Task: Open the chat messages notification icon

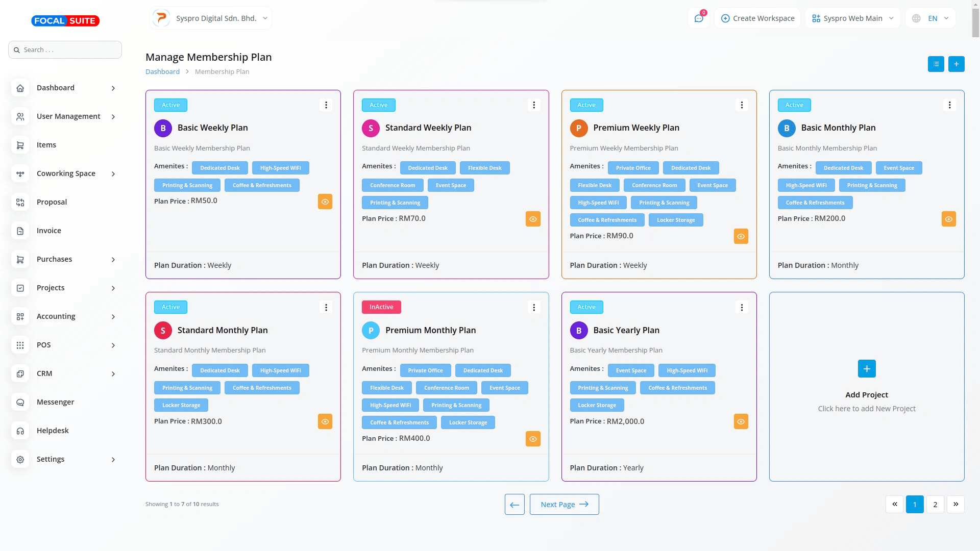Action: [x=699, y=18]
